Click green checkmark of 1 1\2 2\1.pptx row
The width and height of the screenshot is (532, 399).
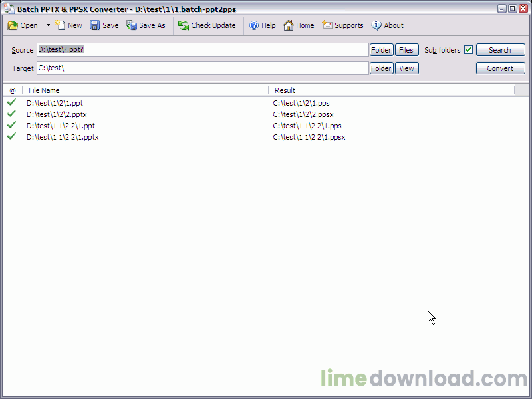(11, 136)
